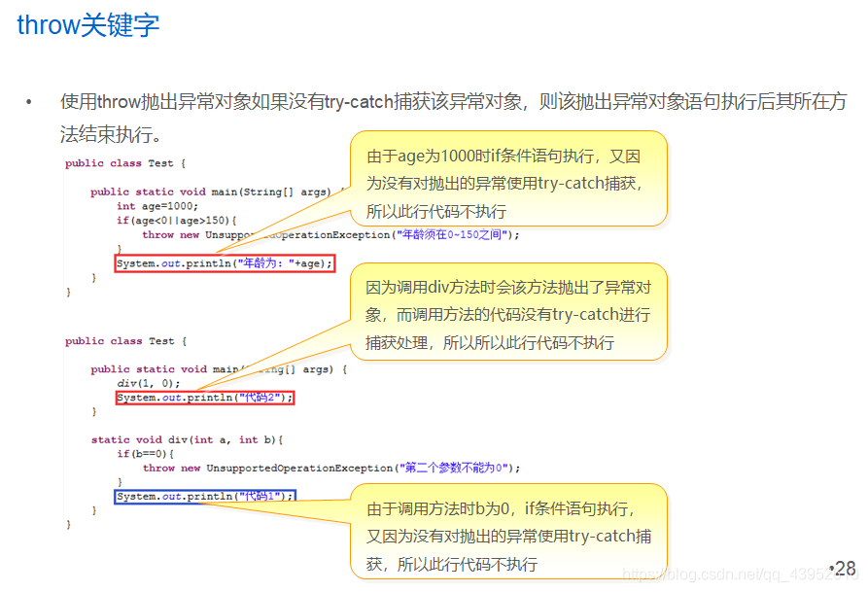Click "public class Test {" above the div code
This screenshot has height=592, width=868.
[x=125, y=341]
